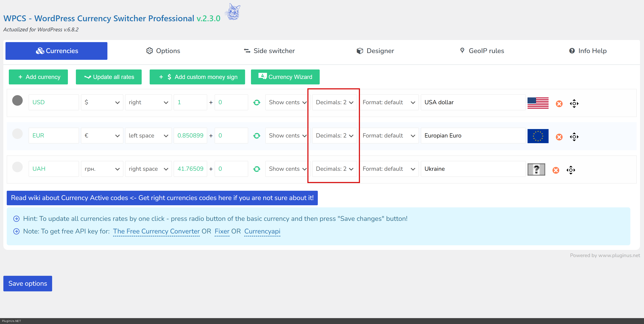Image resolution: width=644 pixels, height=324 pixels.
Task: Select EUR as basic currency radio
Action: tap(17, 134)
